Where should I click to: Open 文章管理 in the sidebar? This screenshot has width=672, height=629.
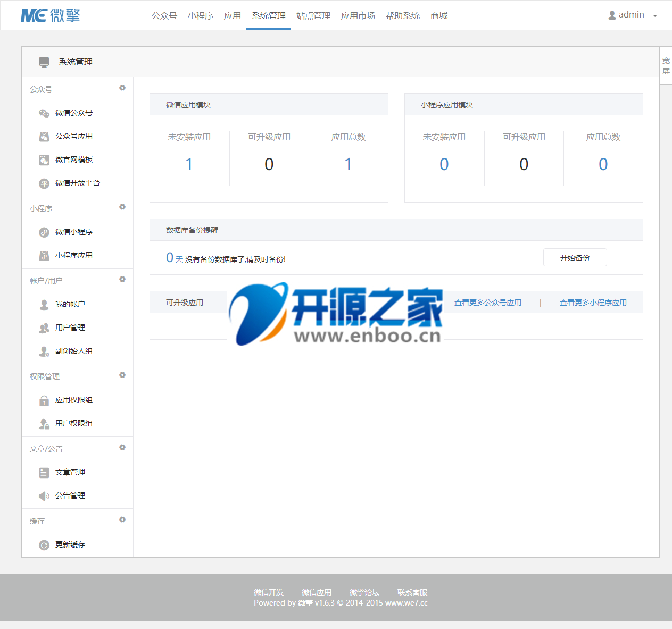click(x=70, y=472)
